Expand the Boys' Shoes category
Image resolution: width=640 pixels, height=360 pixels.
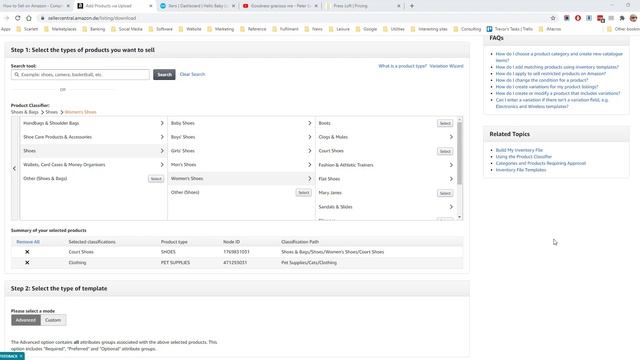click(x=241, y=137)
